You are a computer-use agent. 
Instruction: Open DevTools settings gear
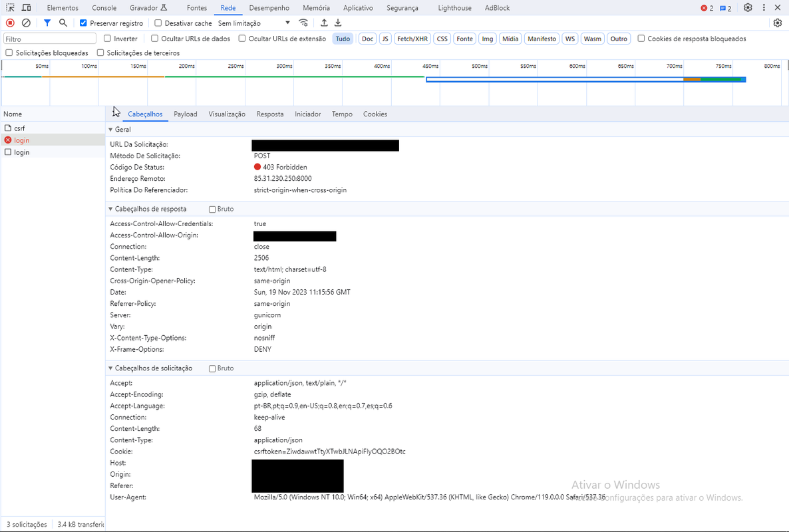coord(748,7)
